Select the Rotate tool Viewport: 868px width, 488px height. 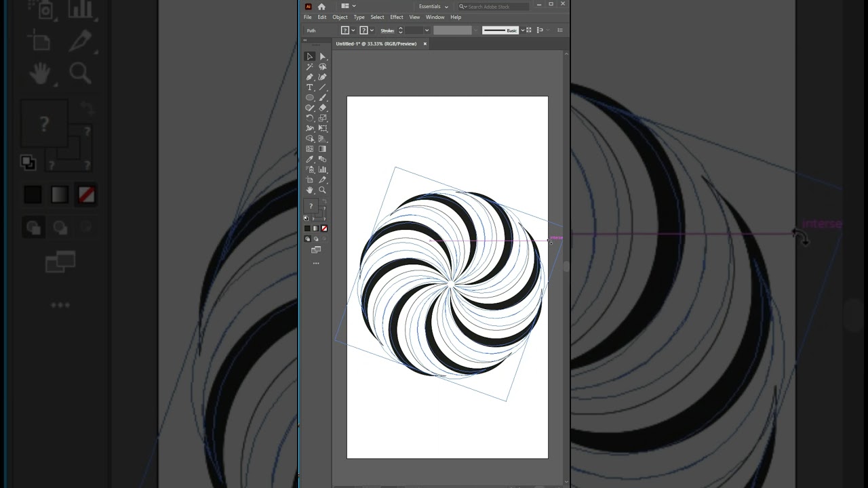(310, 118)
